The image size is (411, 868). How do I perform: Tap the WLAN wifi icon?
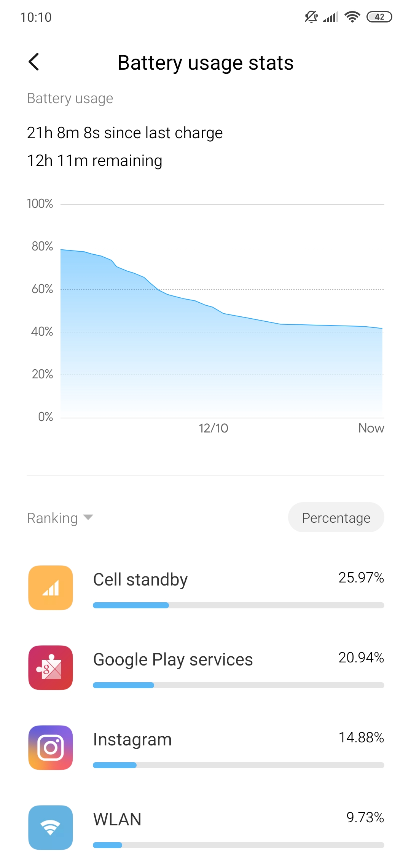pyautogui.click(x=51, y=828)
